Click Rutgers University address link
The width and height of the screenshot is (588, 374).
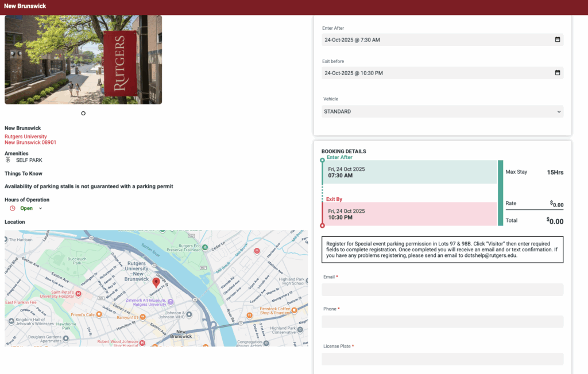26,137
